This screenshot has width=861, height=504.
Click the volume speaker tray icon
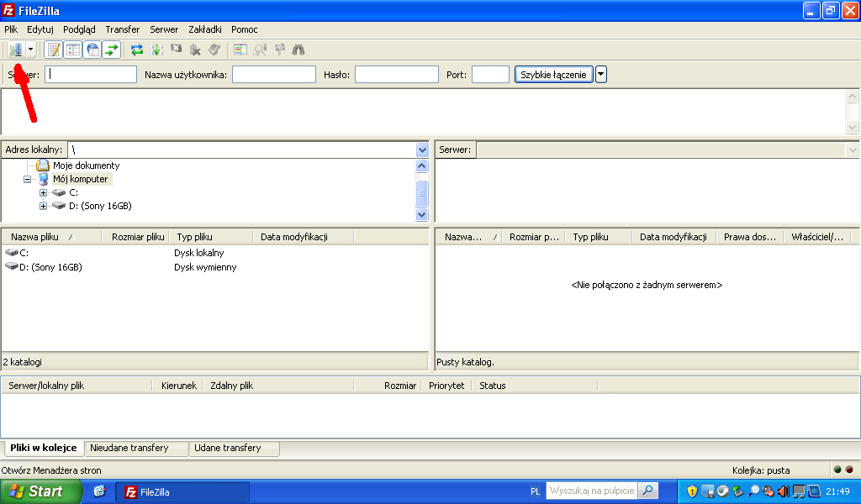(x=783, y=491)
